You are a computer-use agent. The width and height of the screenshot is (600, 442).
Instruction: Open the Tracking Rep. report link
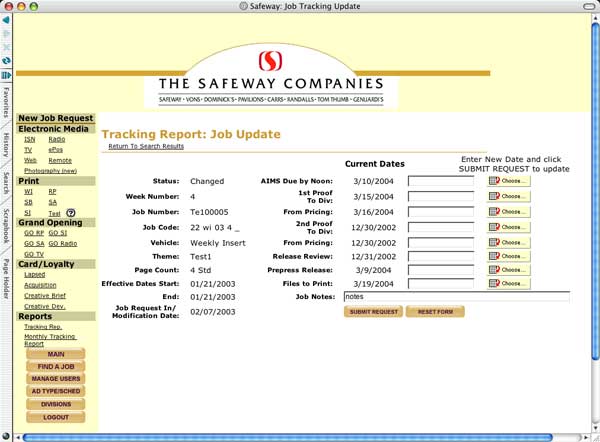tap(43, 326)
